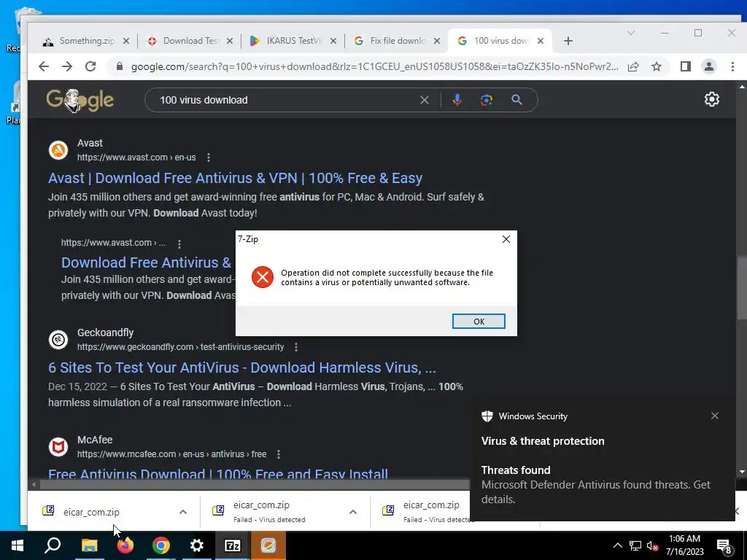The height and width of the screenshot is (560, 747).
Task: Open Windows taskbar search
Action: click(53, 545)
